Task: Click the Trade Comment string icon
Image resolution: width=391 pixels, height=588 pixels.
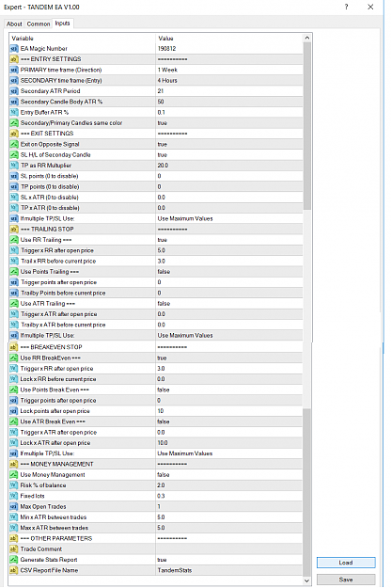Action: click(13, 549)
